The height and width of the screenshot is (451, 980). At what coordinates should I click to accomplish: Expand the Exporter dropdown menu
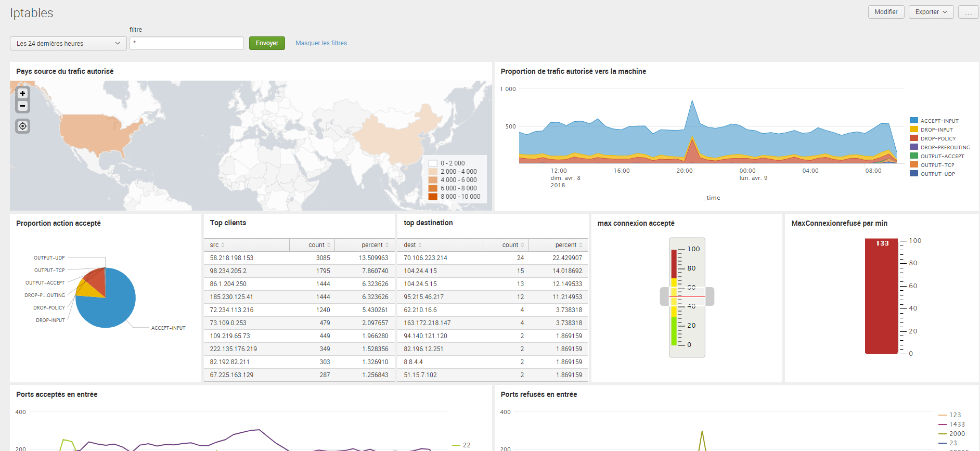coord(931,12)
